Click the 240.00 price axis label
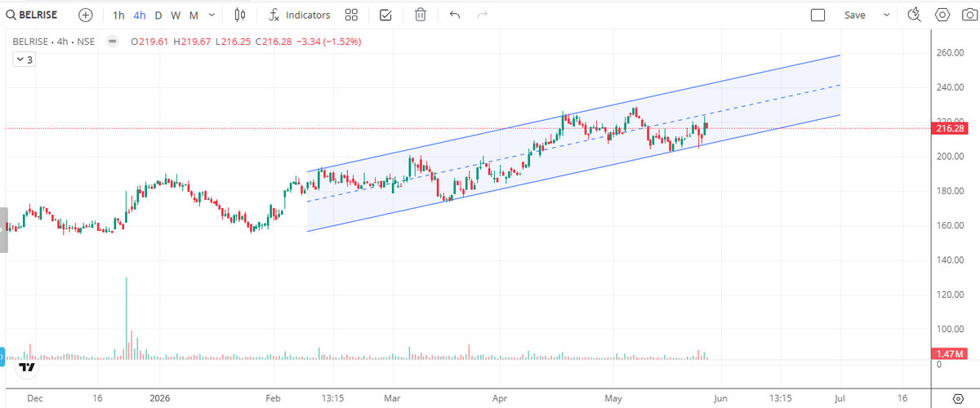This screenshot has width=980, height=408. 952,87
